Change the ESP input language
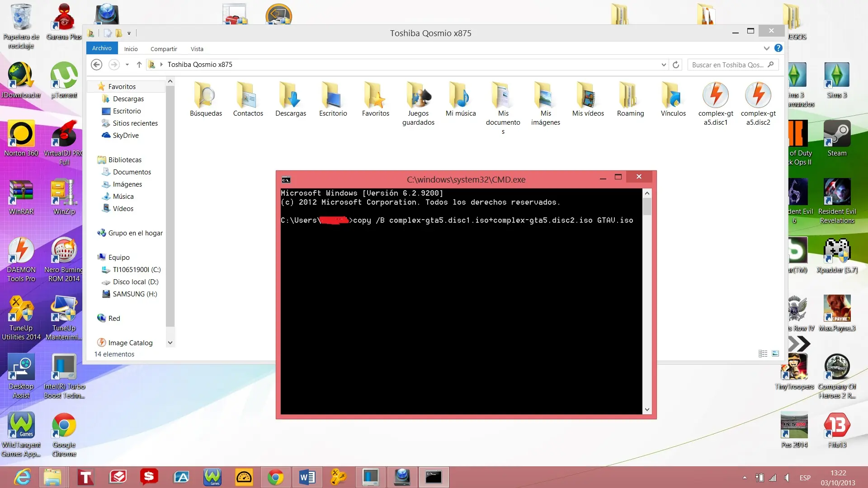The width and height of the screenshot is (868, 488). 805,478
